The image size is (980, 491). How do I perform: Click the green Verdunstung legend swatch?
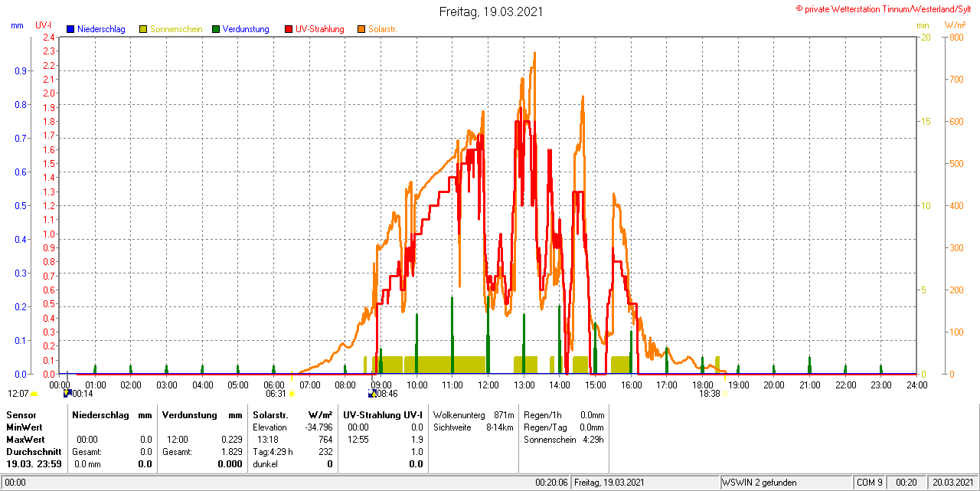[216, 29]
